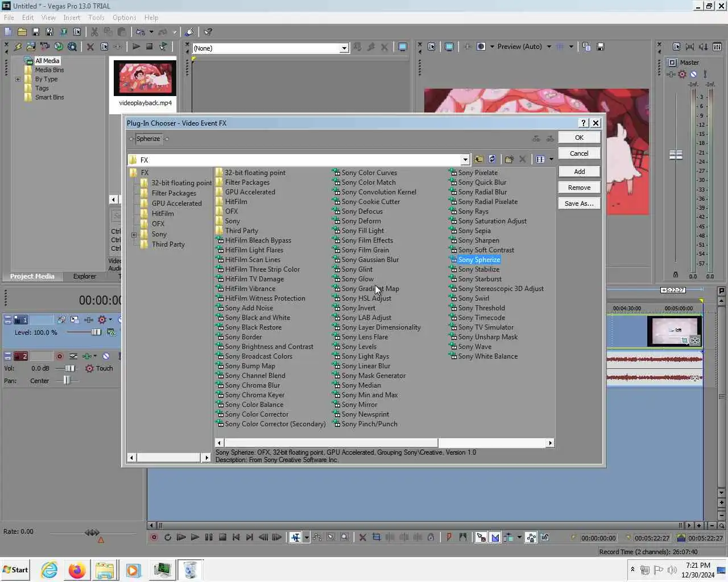Open a project with the folder toolbar icon
The height and width of the screenshot is (582, 728).
[x=22, y=32]
